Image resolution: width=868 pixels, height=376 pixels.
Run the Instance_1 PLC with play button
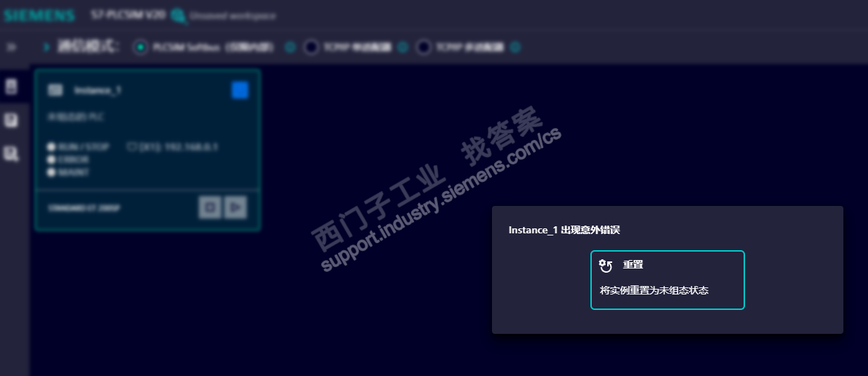pos(235,207)
